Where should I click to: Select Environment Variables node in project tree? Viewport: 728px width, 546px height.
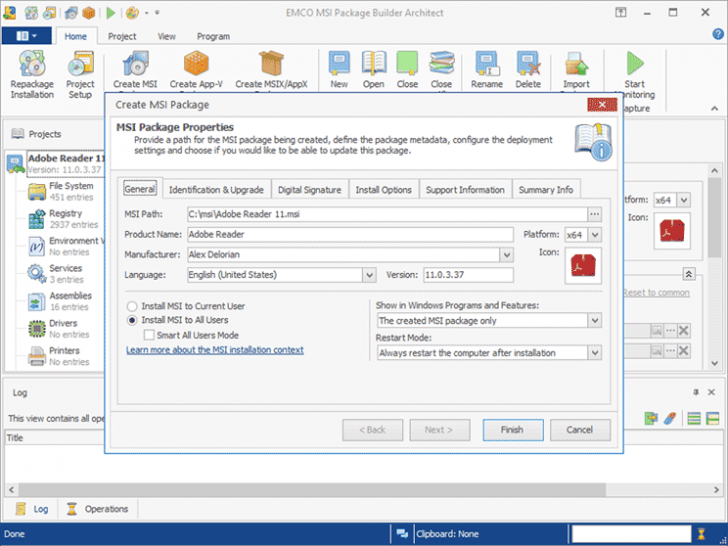click(x=65, y=246)
